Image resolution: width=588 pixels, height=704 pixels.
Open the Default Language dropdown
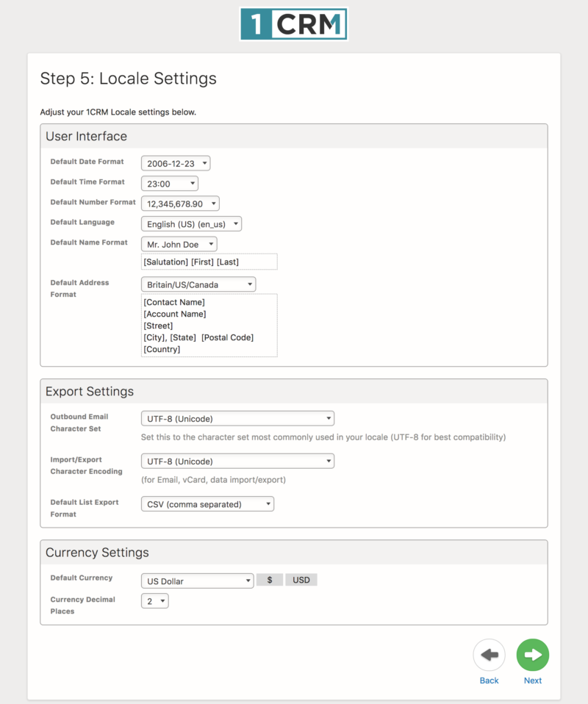[x=190, y=223]
